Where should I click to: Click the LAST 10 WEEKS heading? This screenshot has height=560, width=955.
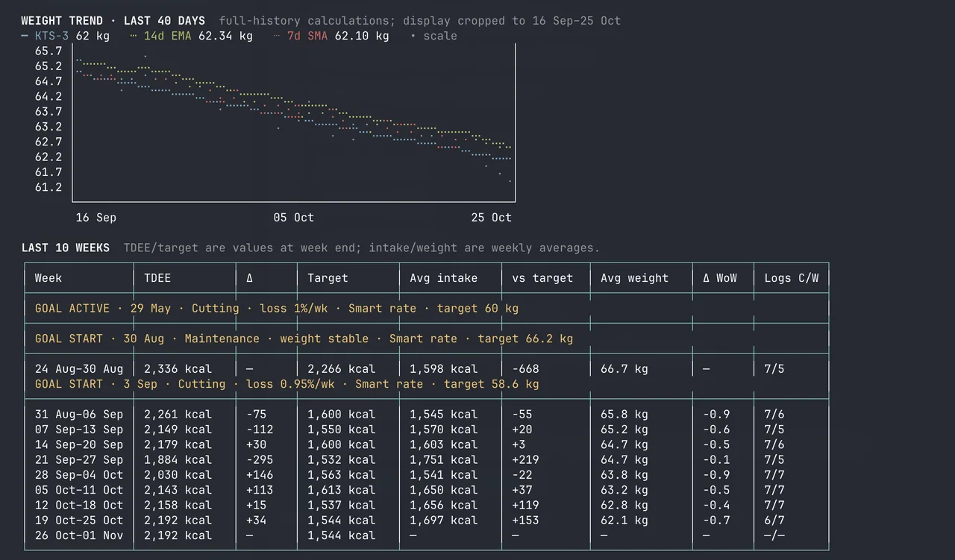point(66,248)
